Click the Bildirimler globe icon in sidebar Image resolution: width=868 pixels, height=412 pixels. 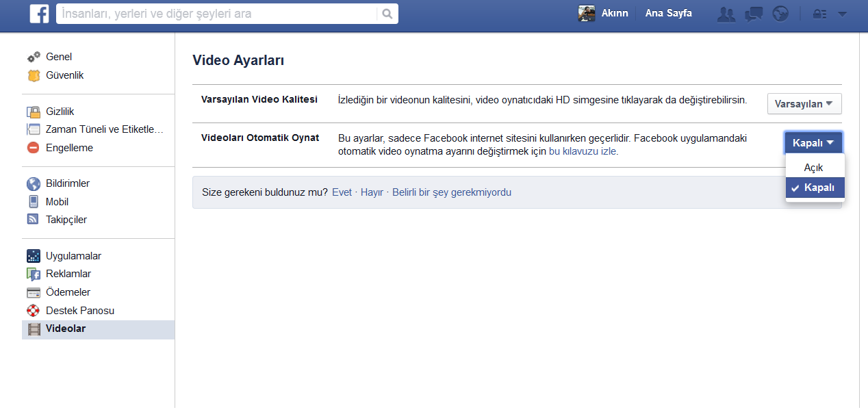coord(34,183)
